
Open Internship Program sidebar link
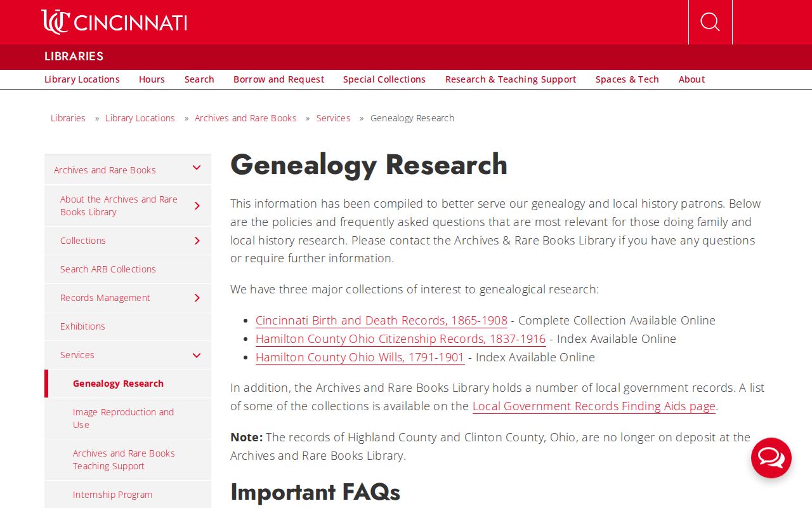112,495
